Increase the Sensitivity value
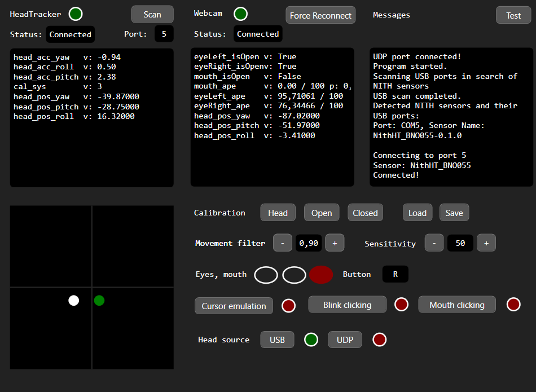This screenshot has width=536, height=392. click(486, 243)
